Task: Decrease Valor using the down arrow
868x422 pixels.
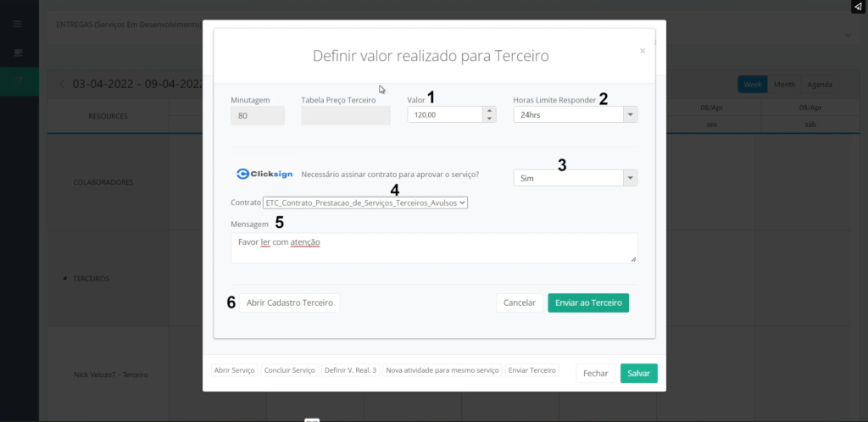Action: [490, 119]
